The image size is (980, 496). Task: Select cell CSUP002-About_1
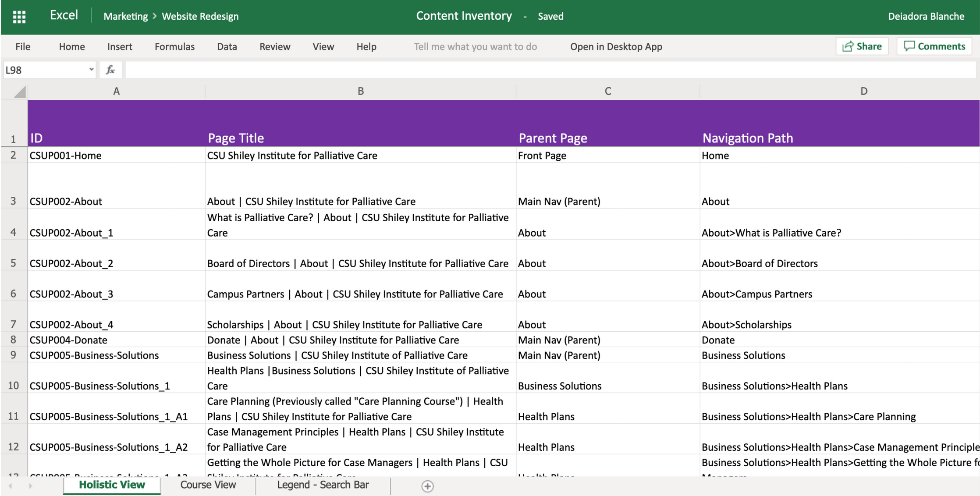coord(116,224)
